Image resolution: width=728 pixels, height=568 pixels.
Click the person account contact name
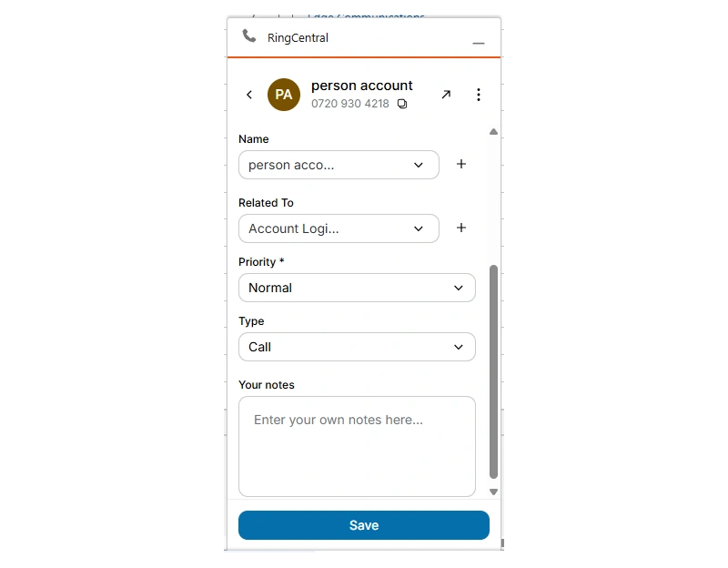(361, 86)
